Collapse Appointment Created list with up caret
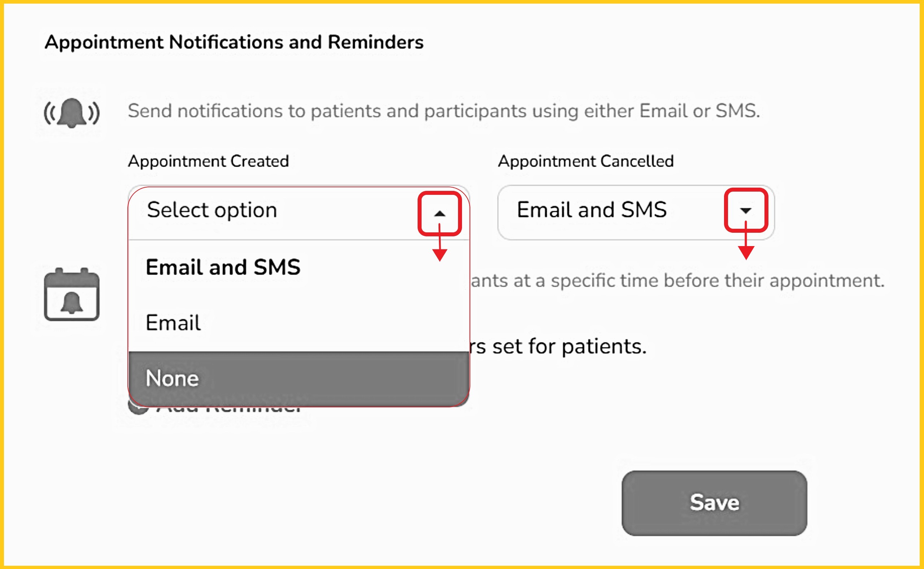Image resolution: width=924 pixels, height=569 pixels. click(x=439, y=213)
